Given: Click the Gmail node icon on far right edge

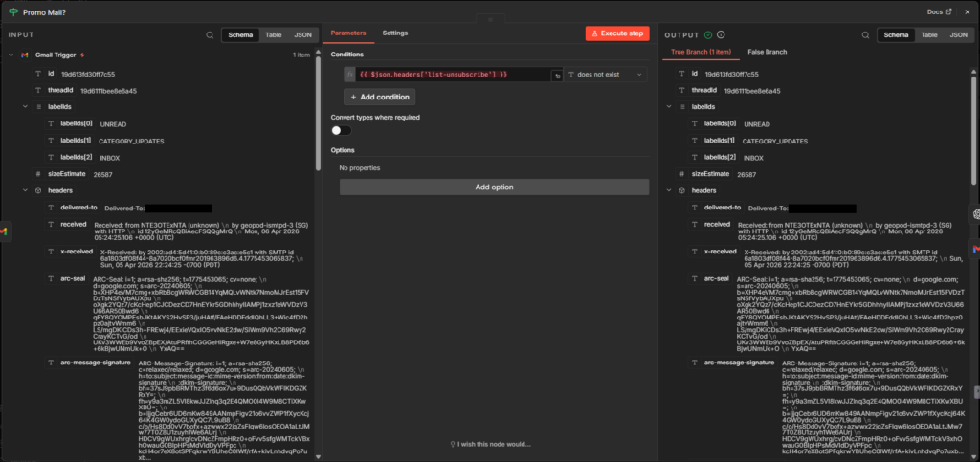Looking at the screenshot, I should (975, 249).
